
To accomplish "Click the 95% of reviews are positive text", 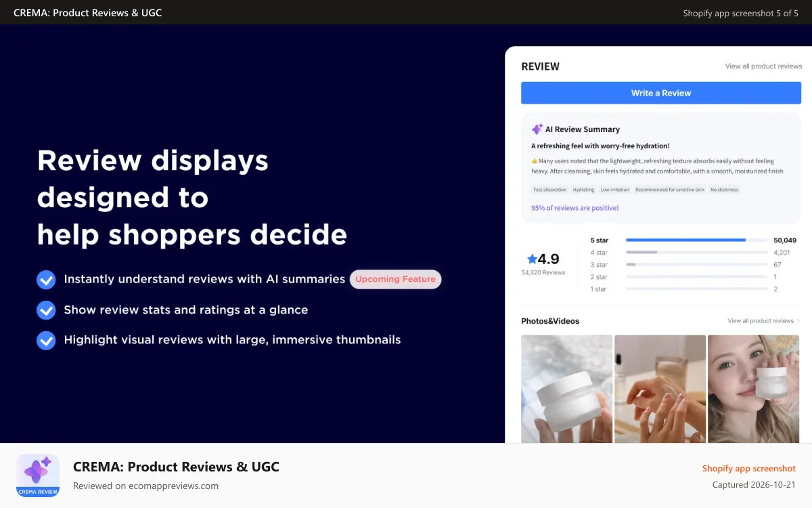I will tap(574, 208).
